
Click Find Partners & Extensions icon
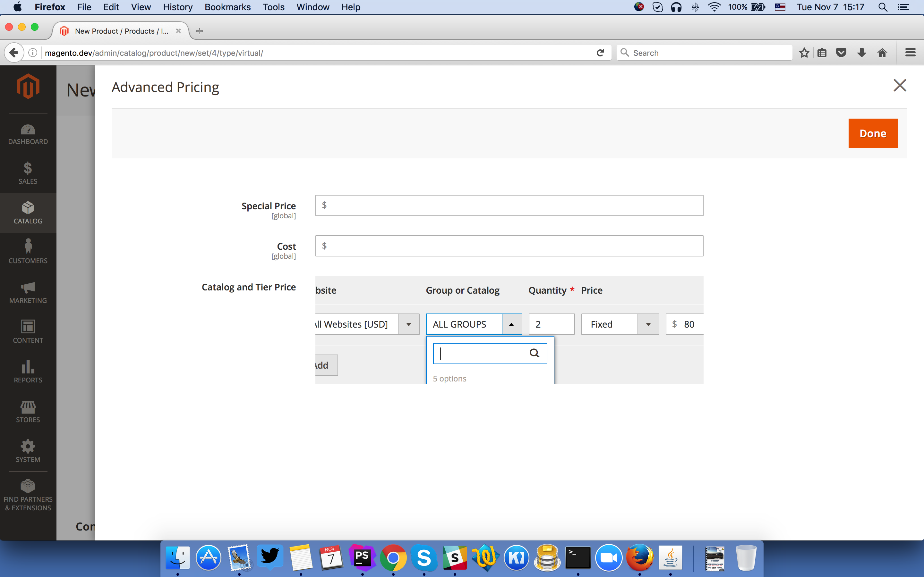coord(28,495)
